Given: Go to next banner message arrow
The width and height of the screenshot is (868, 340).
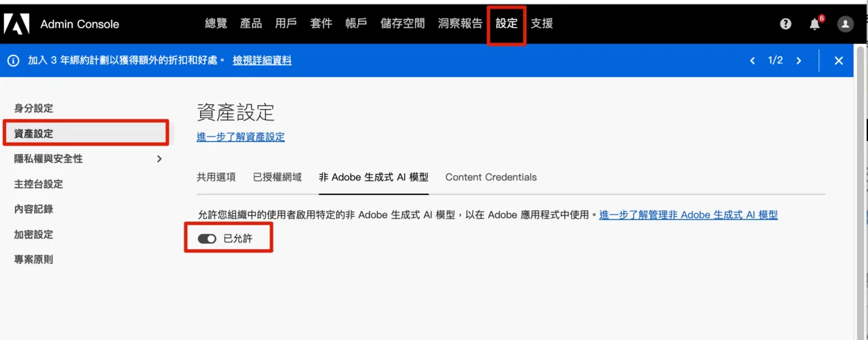Looking at the screenshot, I should 799,60.
